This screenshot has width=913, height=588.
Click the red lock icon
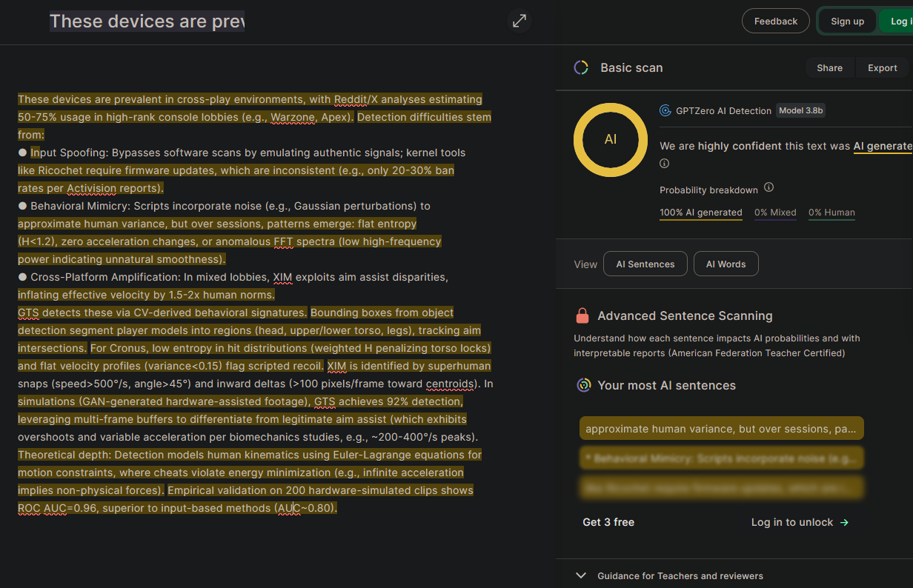582,315
